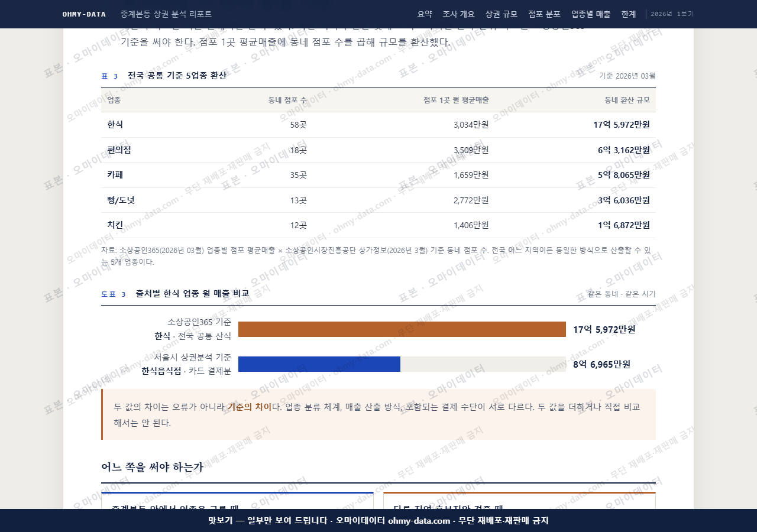
Task: Click the 18곳 store count cell
Action: (298, 150)
